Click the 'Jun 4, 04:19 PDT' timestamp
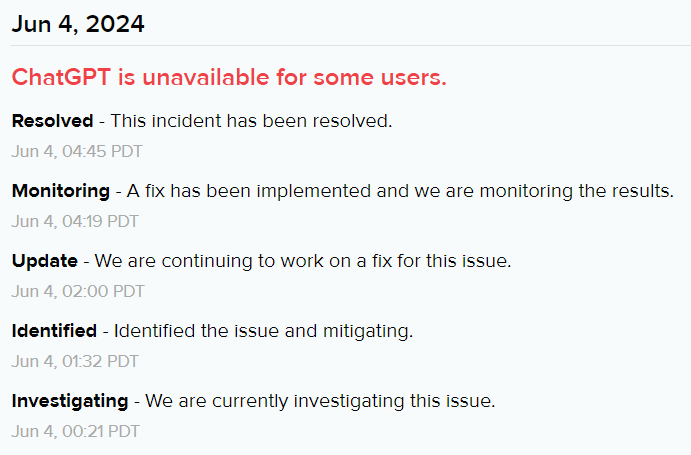This screenshot has height=455, width=691. [75, 221]
